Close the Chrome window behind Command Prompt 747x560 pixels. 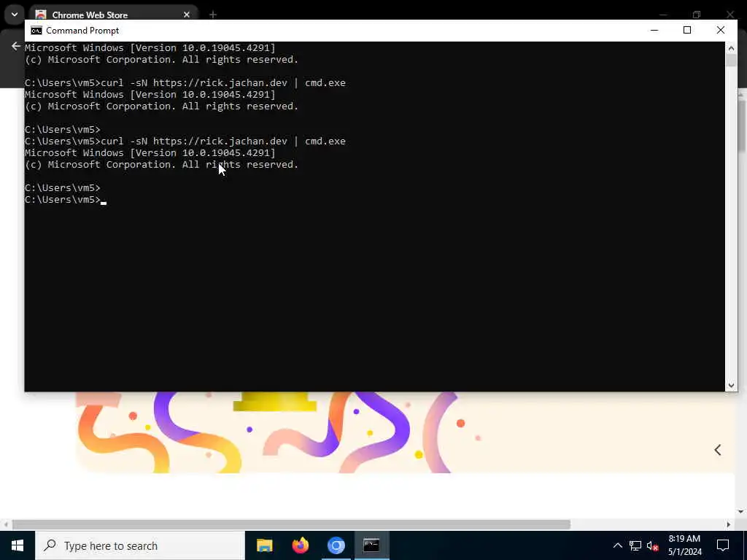(x=729, y=15)
